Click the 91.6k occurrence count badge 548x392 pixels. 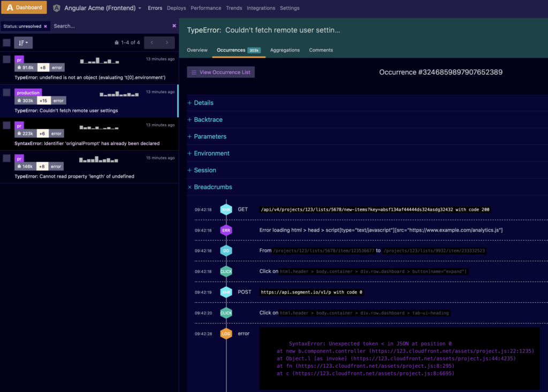point(26,67)
